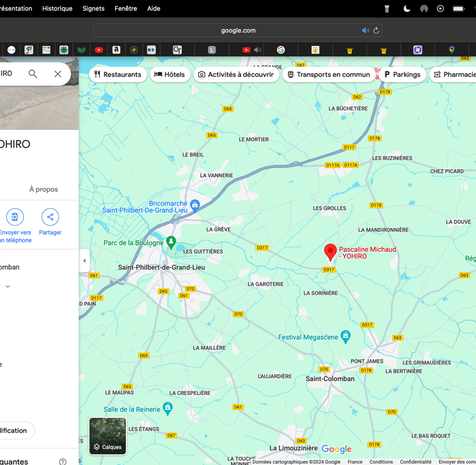Mute tab audio via address bar speaker icon
This screenshot has width=476, height=465.
tap(365, 30)
